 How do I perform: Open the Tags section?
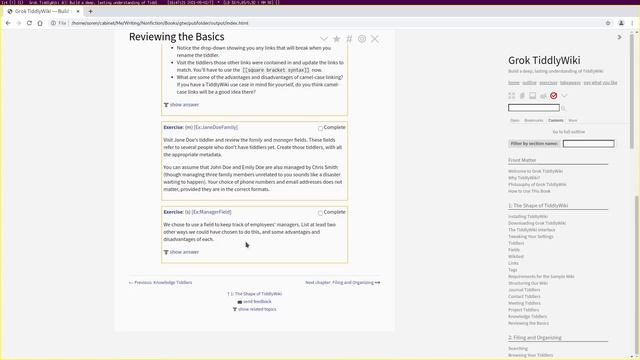coord(513,270)
